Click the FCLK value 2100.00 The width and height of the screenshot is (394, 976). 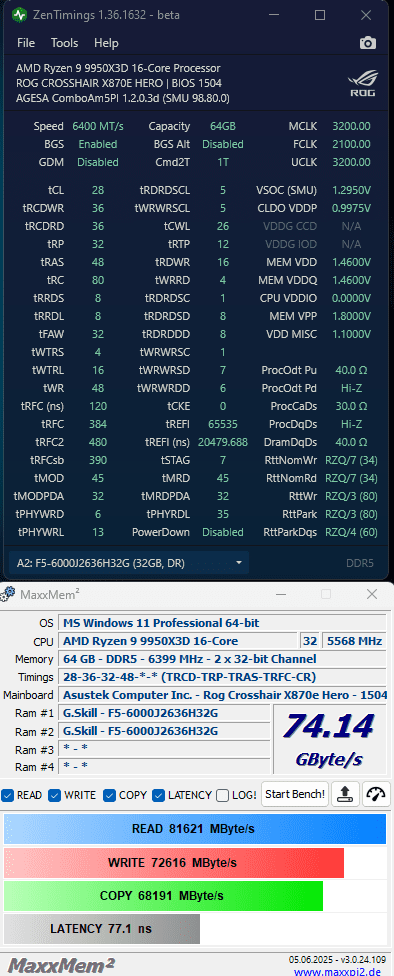(351, 144)
